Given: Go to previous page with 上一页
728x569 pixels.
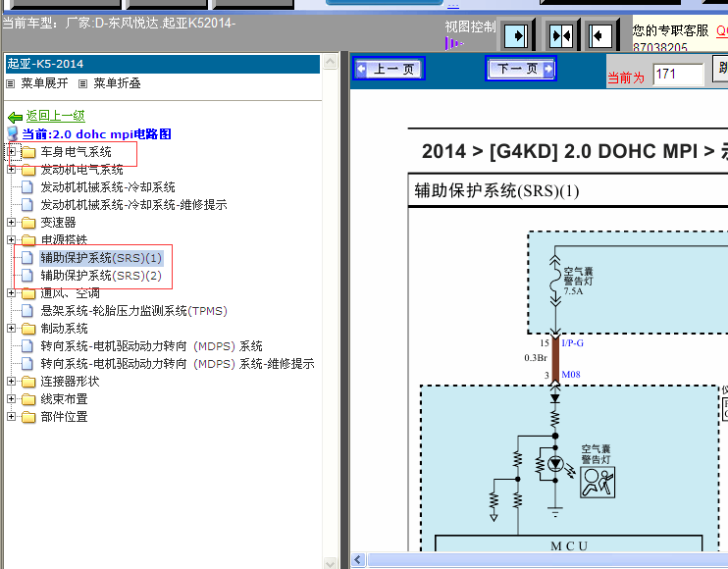Looking at the screenshot, I should [389, 69].
